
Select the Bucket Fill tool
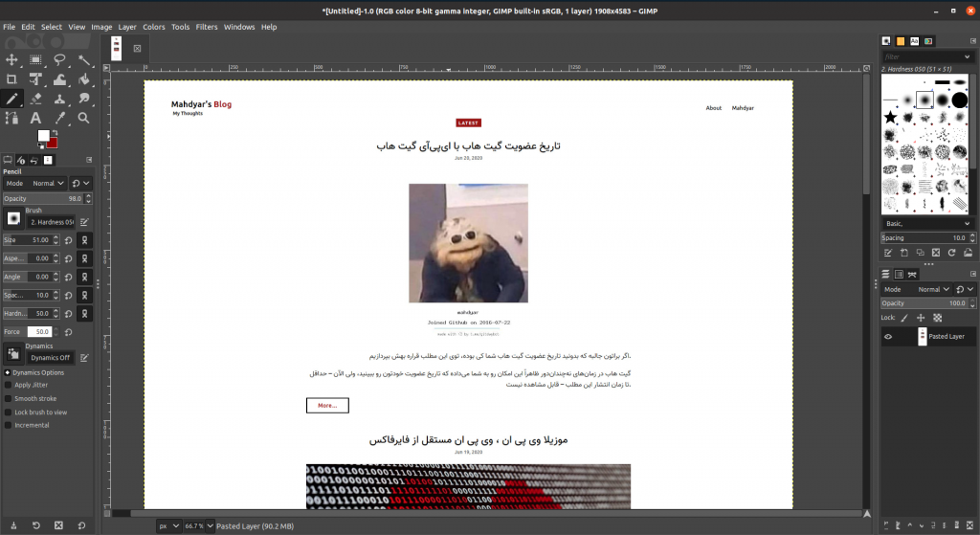point(84,79)
